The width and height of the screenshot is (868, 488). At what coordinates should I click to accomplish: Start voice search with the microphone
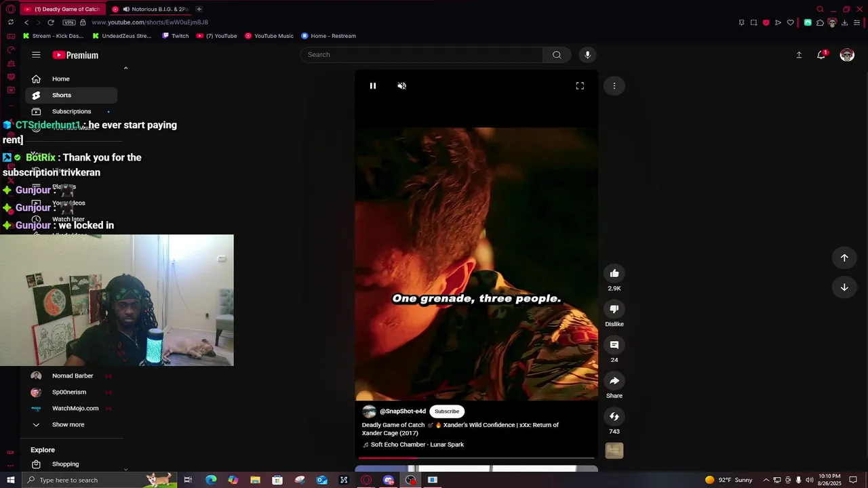click(587, 55)
